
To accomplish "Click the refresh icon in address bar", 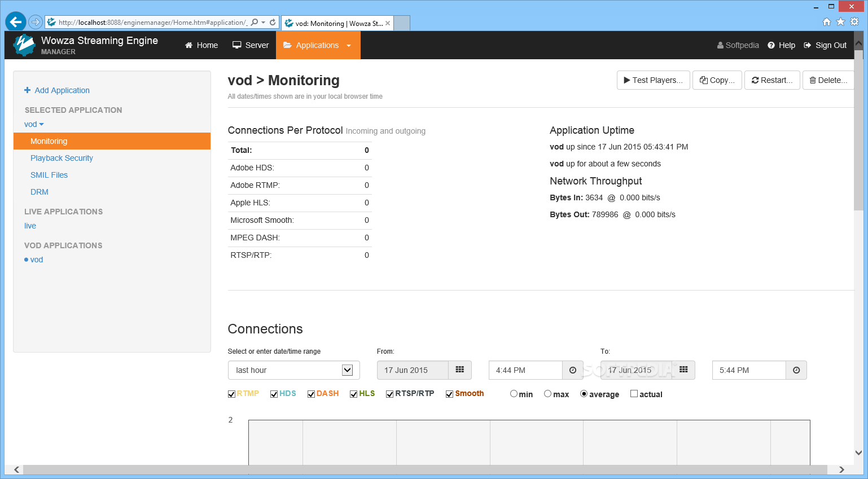I will (x=273, y=23).
